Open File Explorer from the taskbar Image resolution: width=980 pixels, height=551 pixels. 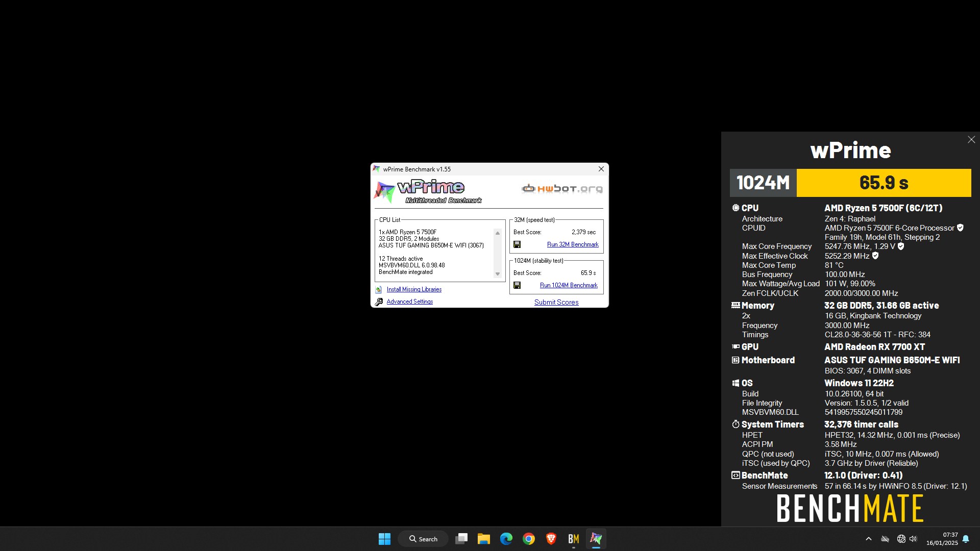pyautogui.click(x=484, y=539)
